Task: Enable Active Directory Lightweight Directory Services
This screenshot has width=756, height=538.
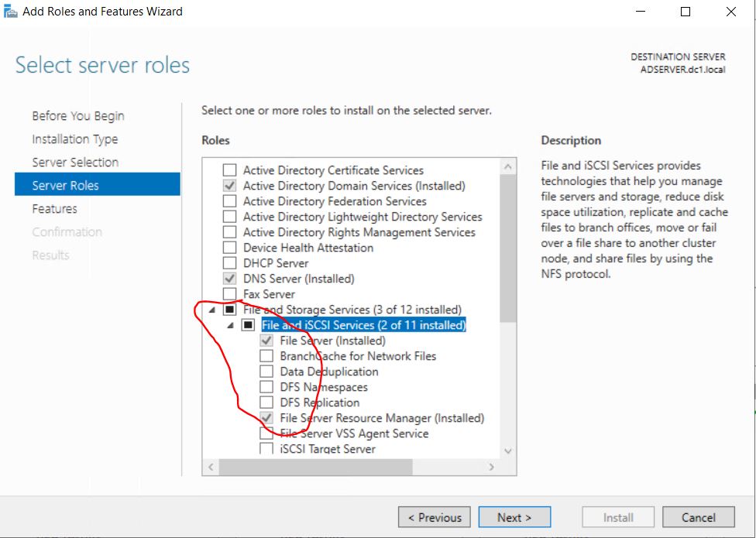Action: (229, 216)
